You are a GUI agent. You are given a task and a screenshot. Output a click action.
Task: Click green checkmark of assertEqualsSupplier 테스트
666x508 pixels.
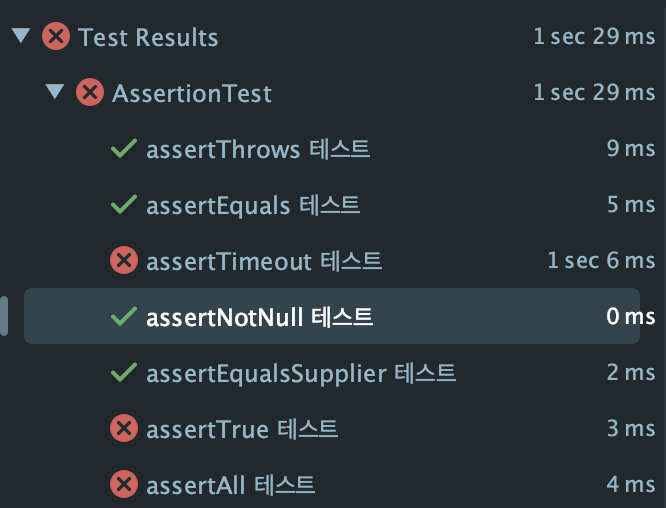[x=124, y=373]
